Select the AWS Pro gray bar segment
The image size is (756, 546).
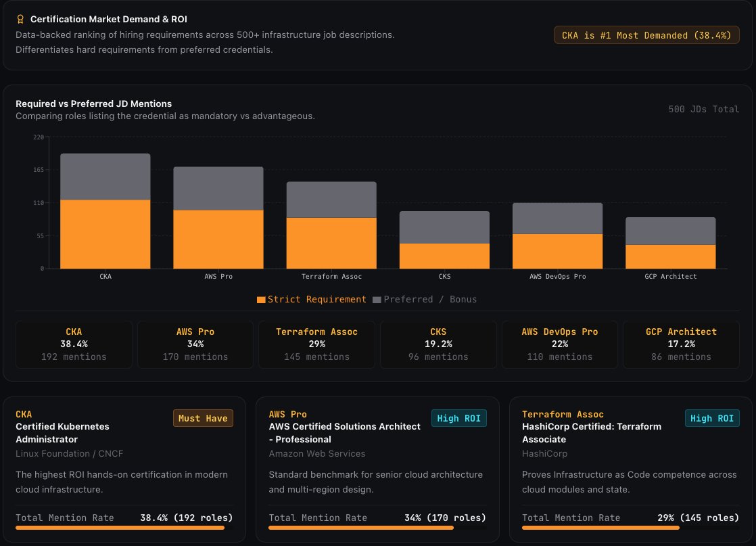tap(218, 189)
